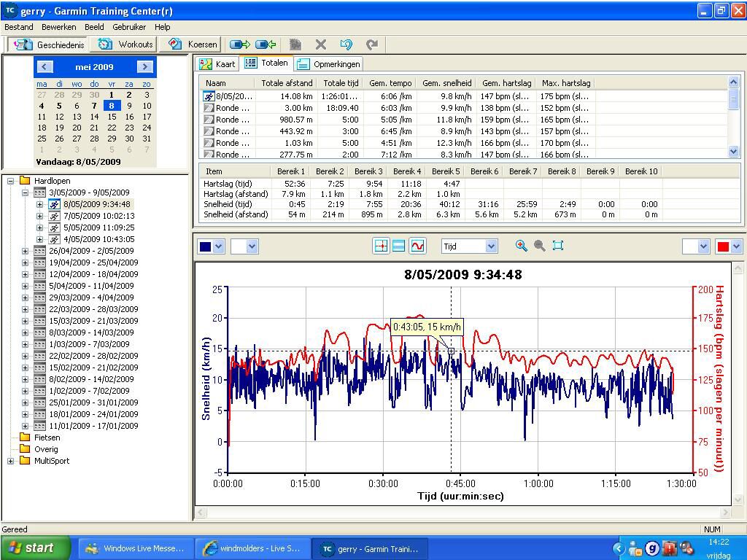Open the Bewerken menu
The height and width of the screenshot is (560, 747).
(x=58, y=27)
